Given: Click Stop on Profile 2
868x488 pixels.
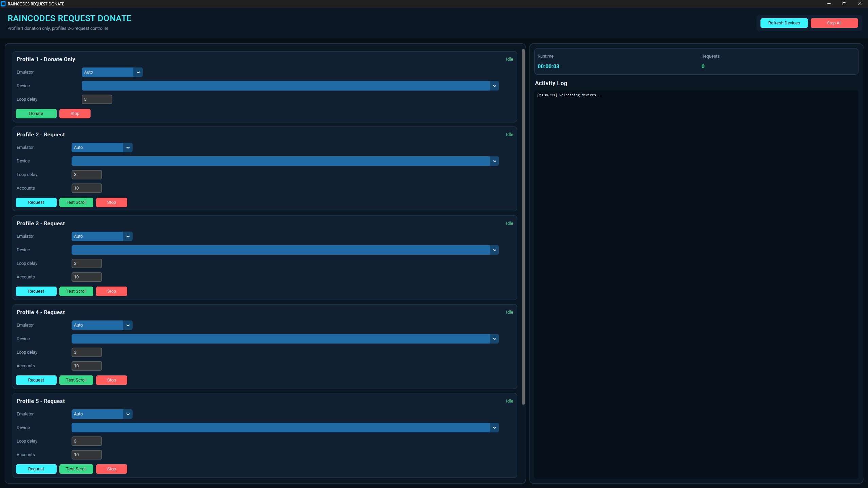Looking at the screenshot, I should (x=112, y=202).
